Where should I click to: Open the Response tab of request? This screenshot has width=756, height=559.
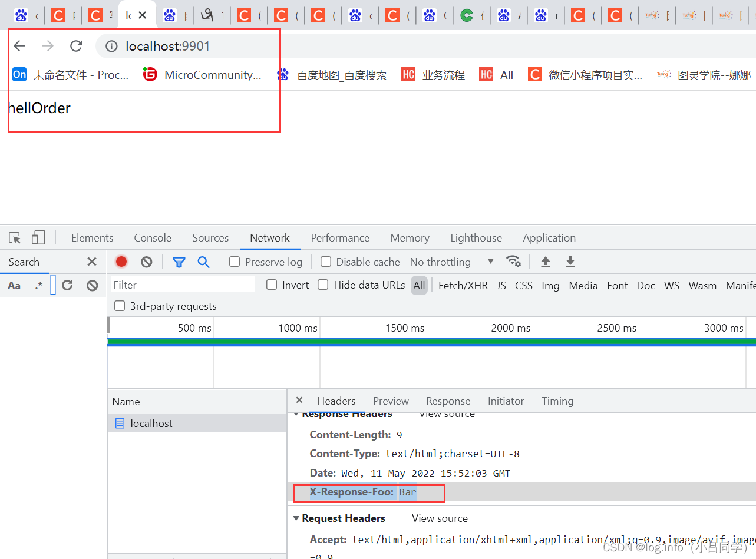coord(448,401)
